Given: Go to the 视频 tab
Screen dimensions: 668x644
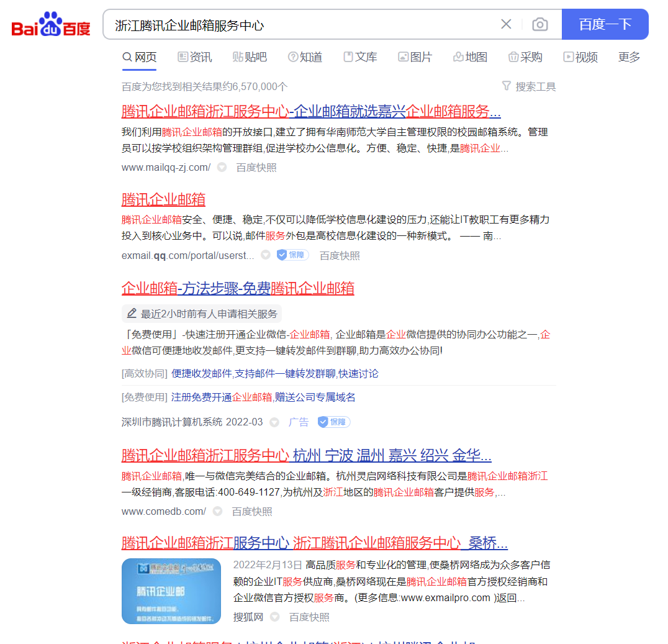Looking at the screenshot, I should coord(580,57).
